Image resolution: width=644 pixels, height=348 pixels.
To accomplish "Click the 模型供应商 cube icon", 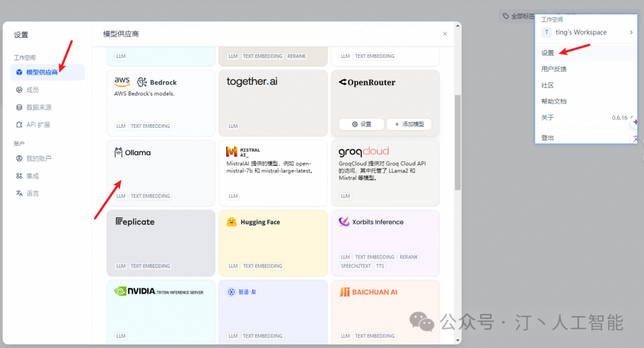I will tap(19, 72).
